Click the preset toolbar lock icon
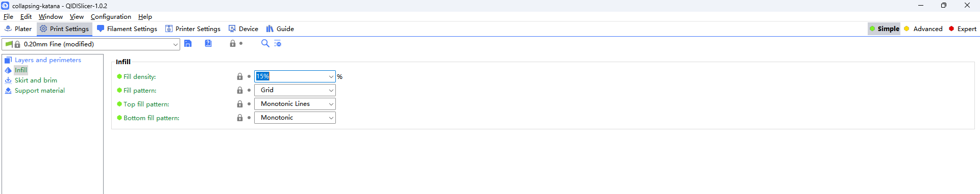Image resolution: width=980 pixels, height=194 pixels. pos(233,44)
